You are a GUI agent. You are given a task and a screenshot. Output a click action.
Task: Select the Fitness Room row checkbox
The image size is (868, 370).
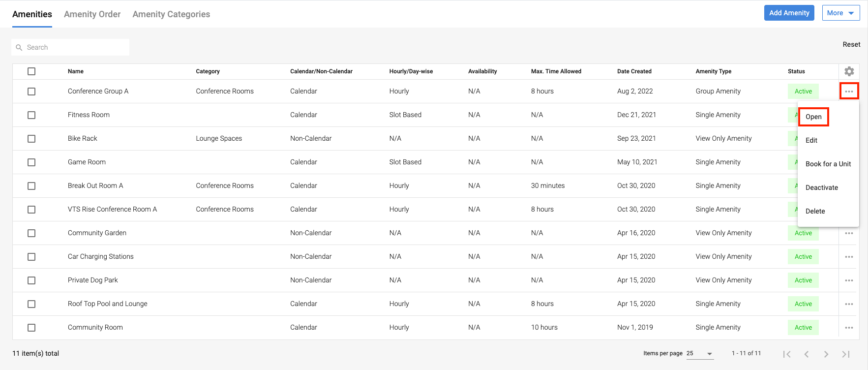(31, 115)
